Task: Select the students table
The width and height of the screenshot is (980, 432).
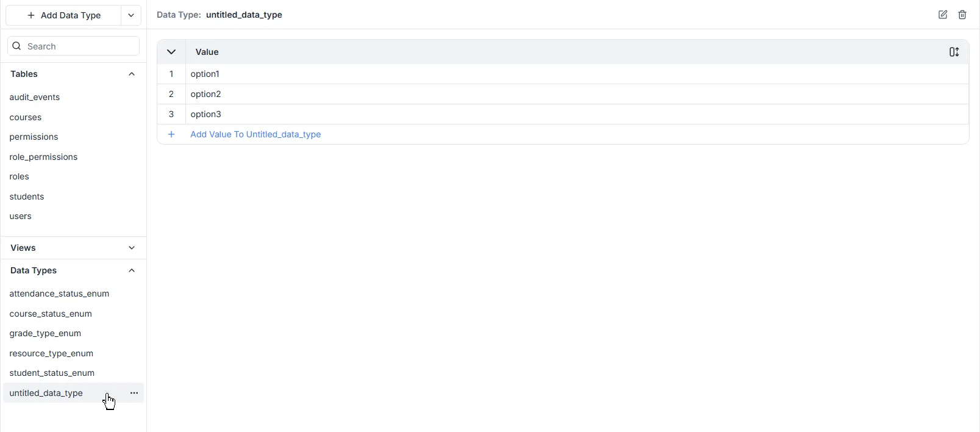Action: tap(27, 196)
